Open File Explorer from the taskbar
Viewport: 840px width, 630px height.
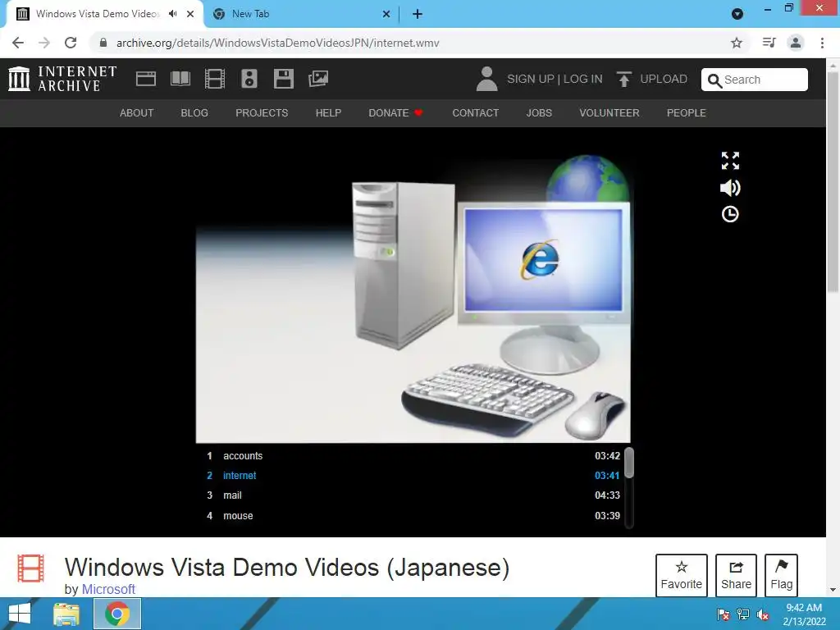[66, 614]
